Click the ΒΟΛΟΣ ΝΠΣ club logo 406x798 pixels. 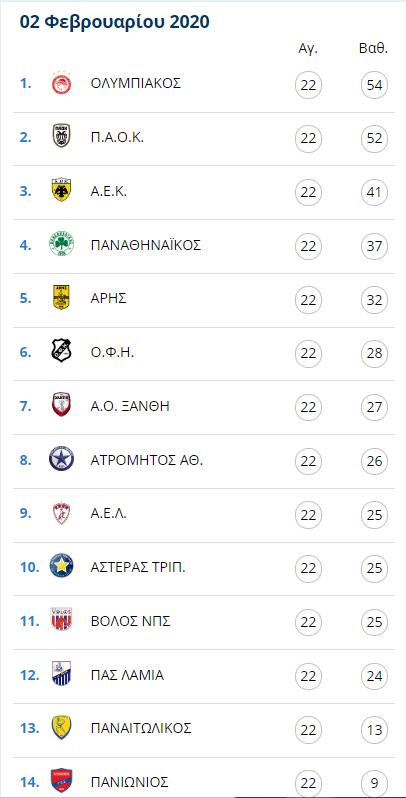coord(62,620)
